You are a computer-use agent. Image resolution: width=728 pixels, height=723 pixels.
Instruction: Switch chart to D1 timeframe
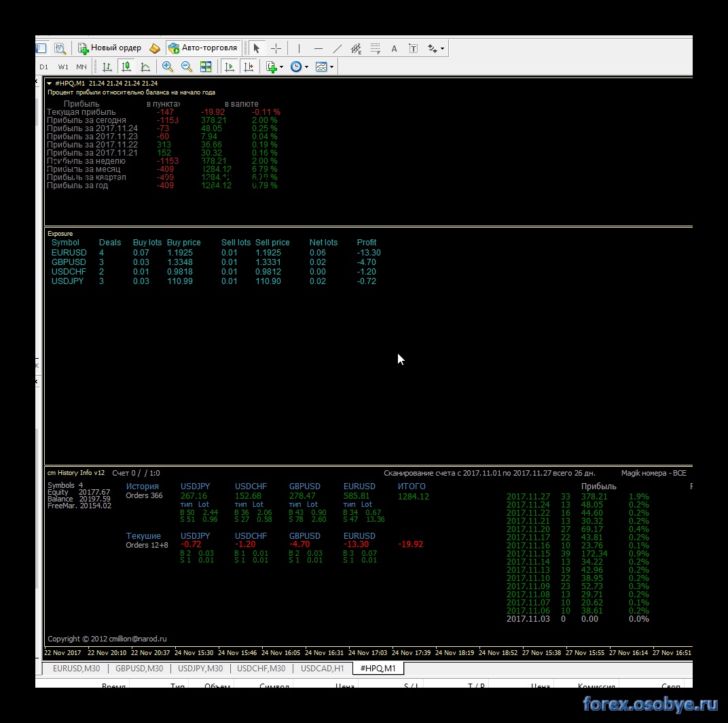pos(43,67)
